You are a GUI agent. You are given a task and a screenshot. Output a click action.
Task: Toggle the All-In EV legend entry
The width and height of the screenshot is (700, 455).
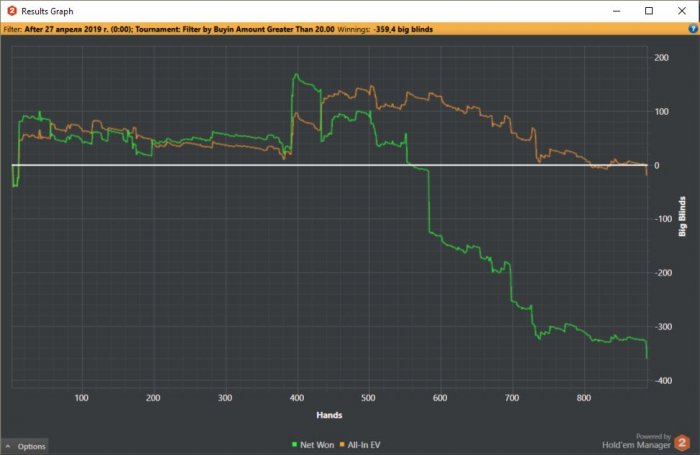tap(360, 445)
